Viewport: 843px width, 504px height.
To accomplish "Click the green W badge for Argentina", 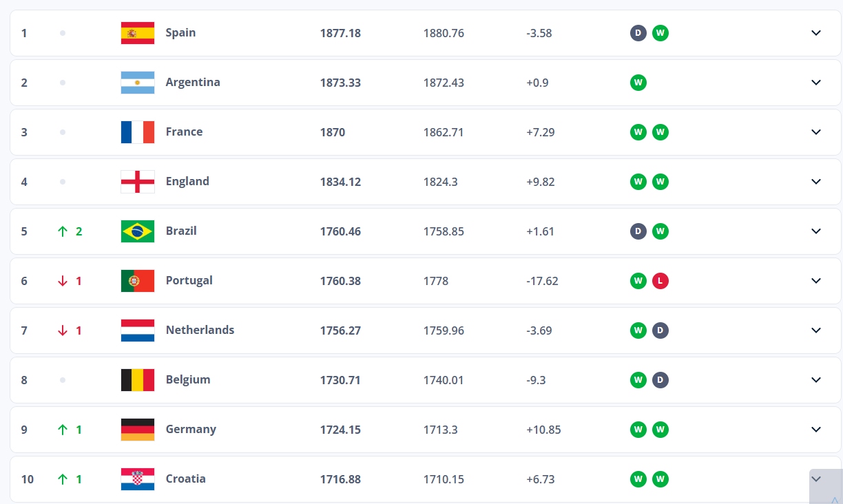I will point(638,82).
